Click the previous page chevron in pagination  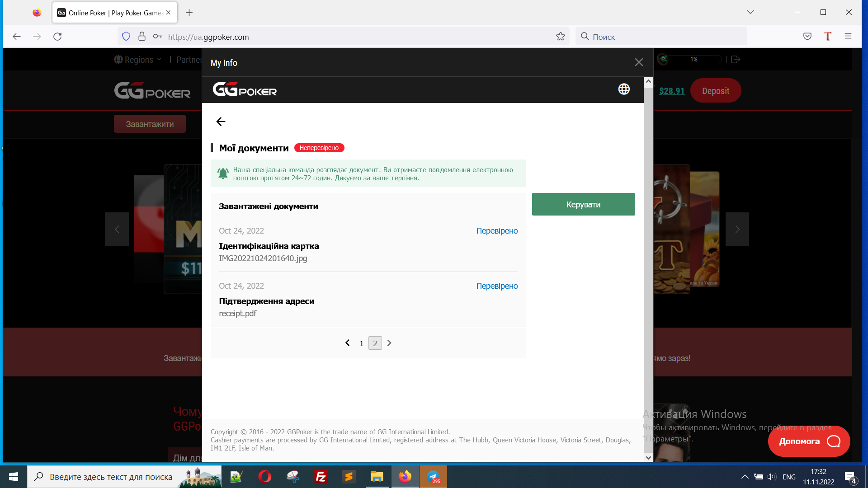click(x=347, y=343)
